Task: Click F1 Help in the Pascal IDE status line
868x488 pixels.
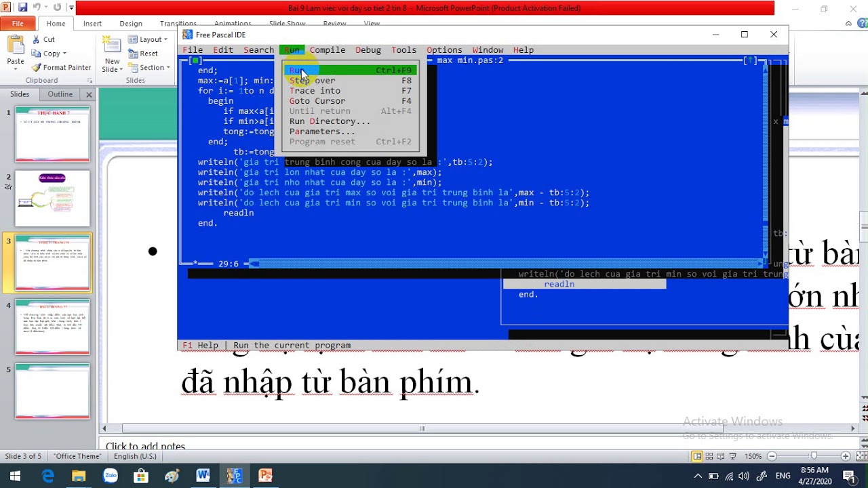Action: 200,346
